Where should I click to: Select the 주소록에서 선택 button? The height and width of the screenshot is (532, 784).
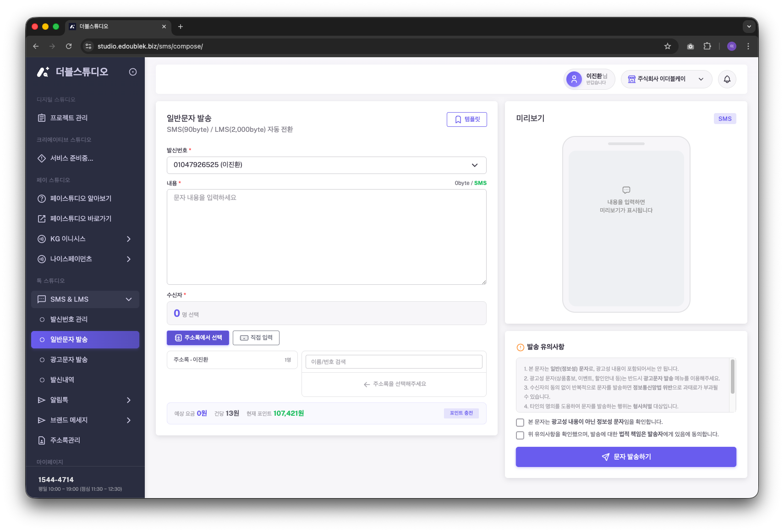point(198,338)
